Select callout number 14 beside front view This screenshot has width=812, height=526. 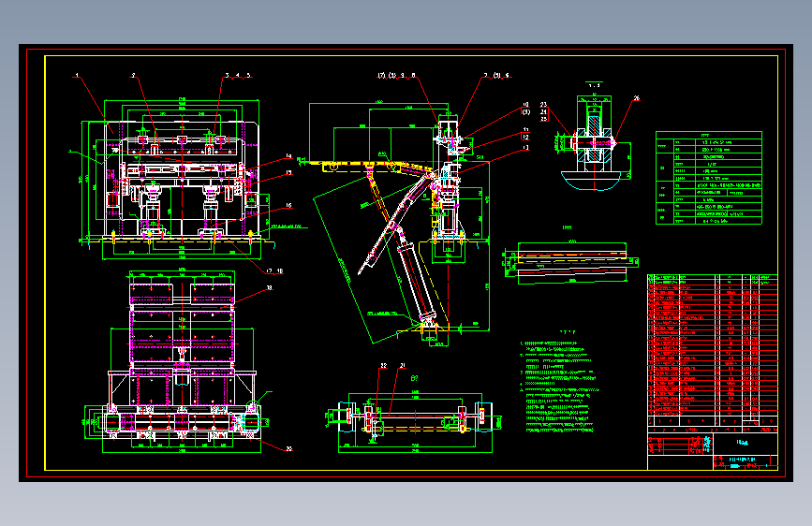(289, 155)
